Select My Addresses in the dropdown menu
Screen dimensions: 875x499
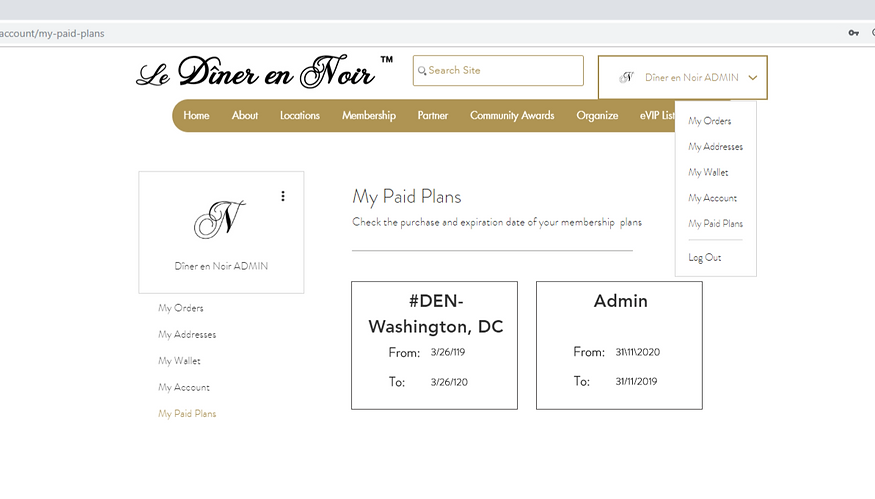pos(715,147)
